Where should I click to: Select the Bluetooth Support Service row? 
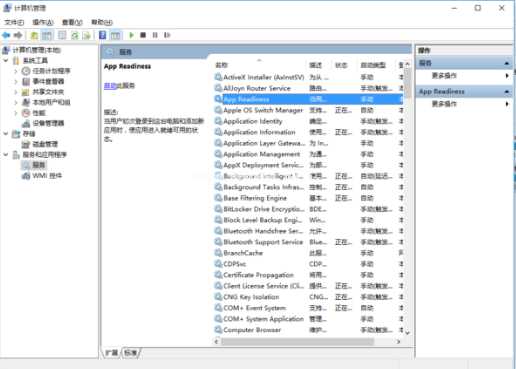tap(308, 242)
